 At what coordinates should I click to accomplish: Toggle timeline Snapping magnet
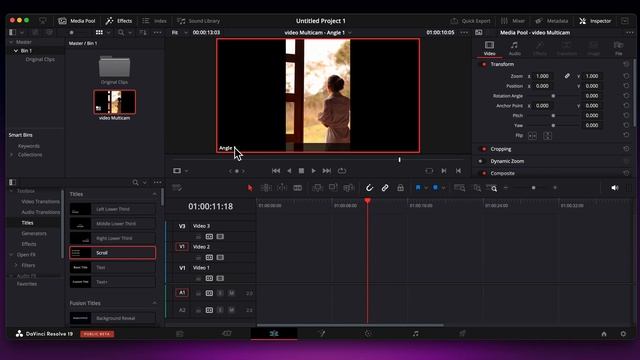pos(369,188)
